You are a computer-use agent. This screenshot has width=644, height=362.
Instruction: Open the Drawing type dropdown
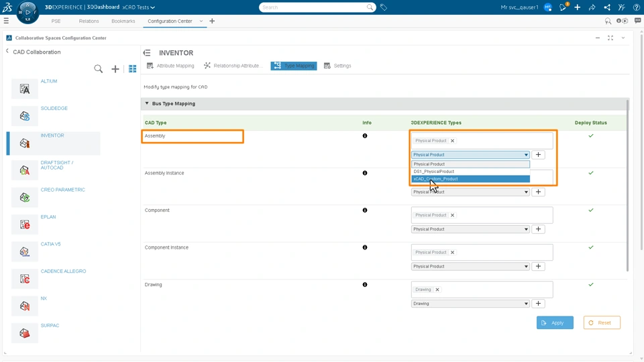[470, 304]
